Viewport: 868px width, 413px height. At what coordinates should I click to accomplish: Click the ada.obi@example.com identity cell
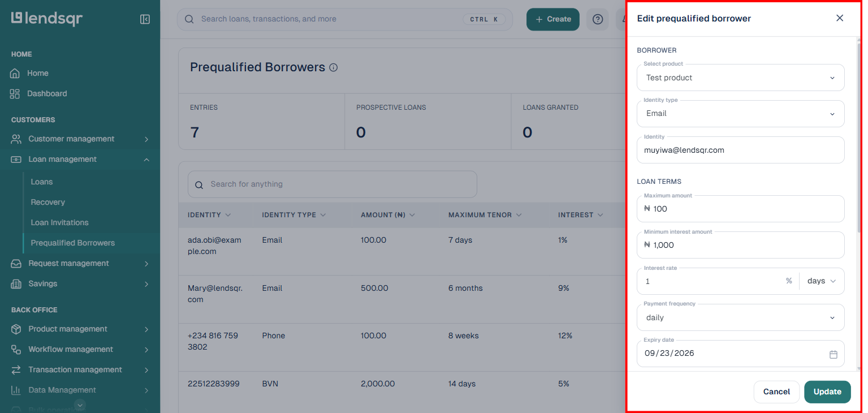coord(215,246)
